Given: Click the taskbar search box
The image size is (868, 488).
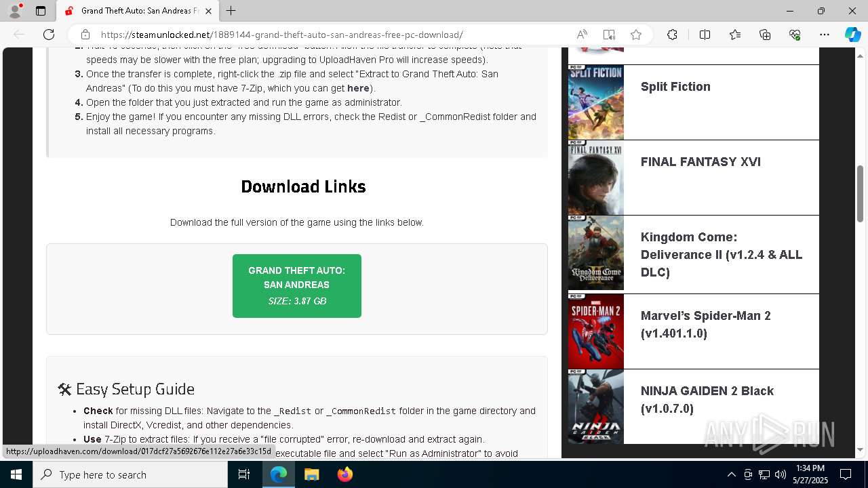Looking at the screenshot, I should (130, 474).
